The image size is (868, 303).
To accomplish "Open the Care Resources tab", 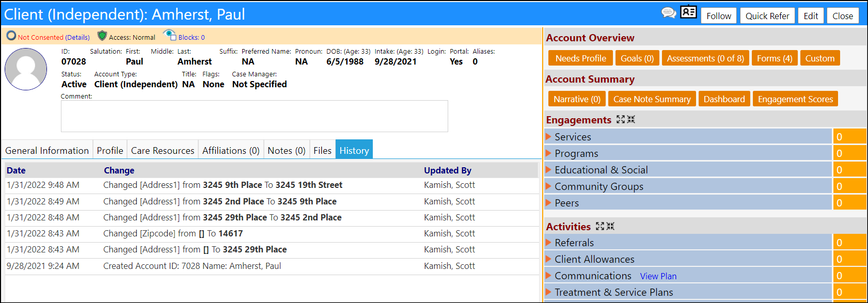I will (163, 150).
